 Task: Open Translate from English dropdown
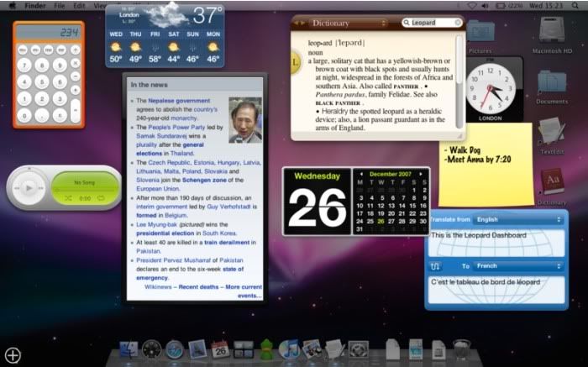[518, 220]
